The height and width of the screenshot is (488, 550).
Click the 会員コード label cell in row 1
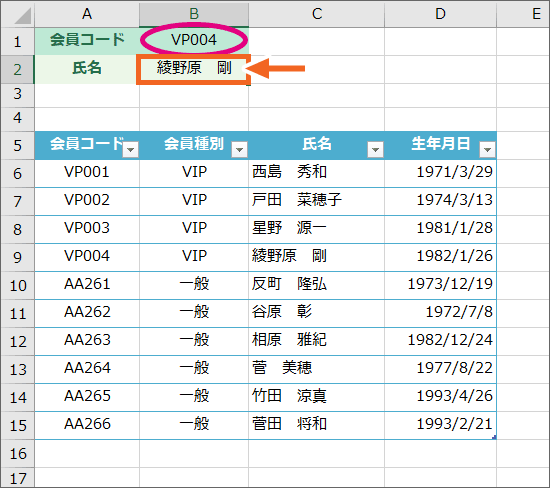coord(87,40)
